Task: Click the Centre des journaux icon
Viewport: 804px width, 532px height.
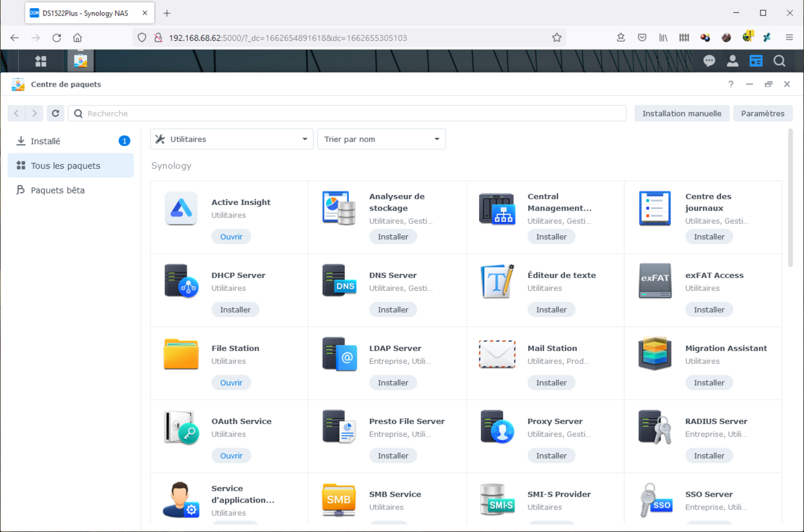Action: pos(655,208)
